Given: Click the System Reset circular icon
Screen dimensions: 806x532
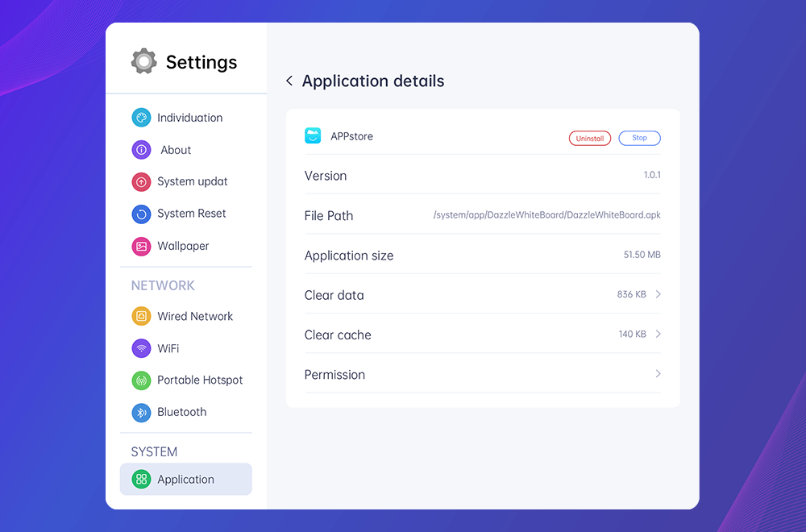Looking at the screenshot, I should [141, 214].
